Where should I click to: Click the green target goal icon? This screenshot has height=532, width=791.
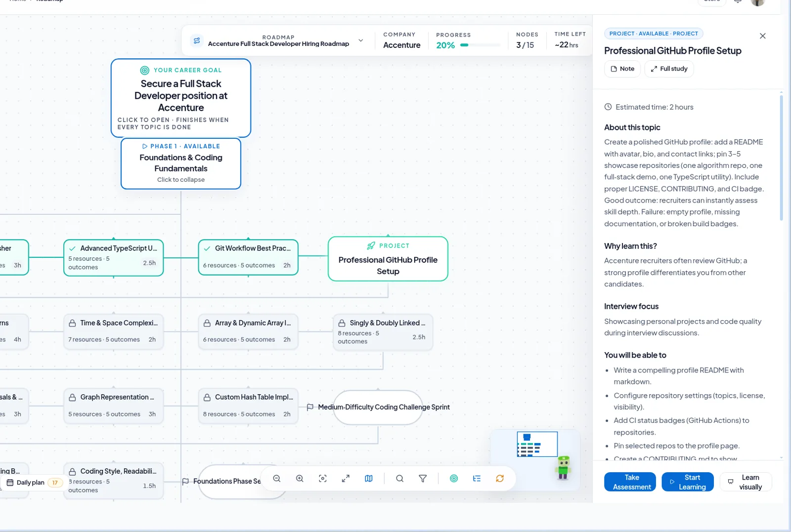(454, 479)
